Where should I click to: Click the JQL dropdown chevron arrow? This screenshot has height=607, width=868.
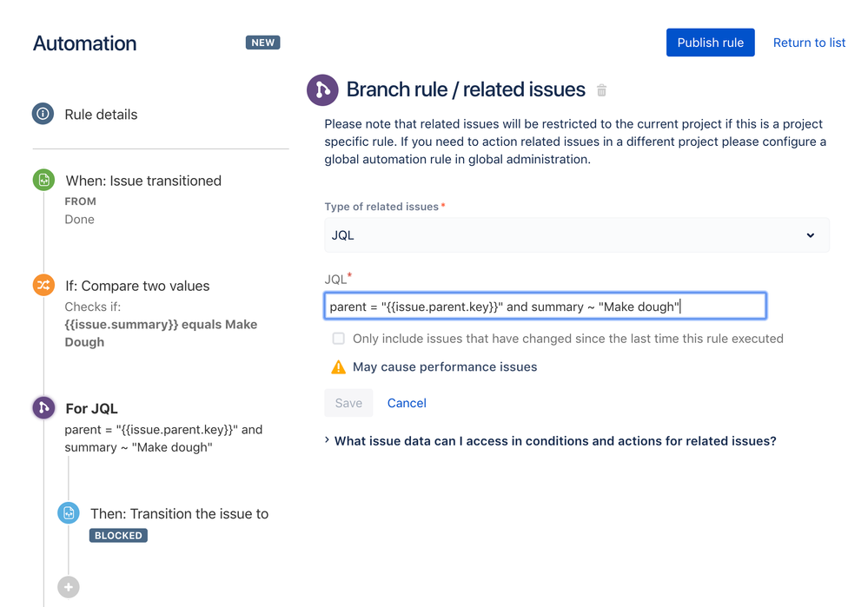(811, 235)
